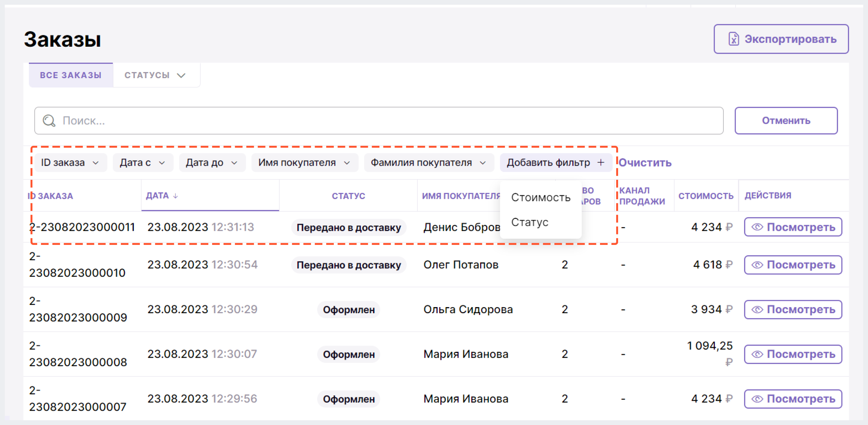Click the Отменить button

[x=786, y=120]
